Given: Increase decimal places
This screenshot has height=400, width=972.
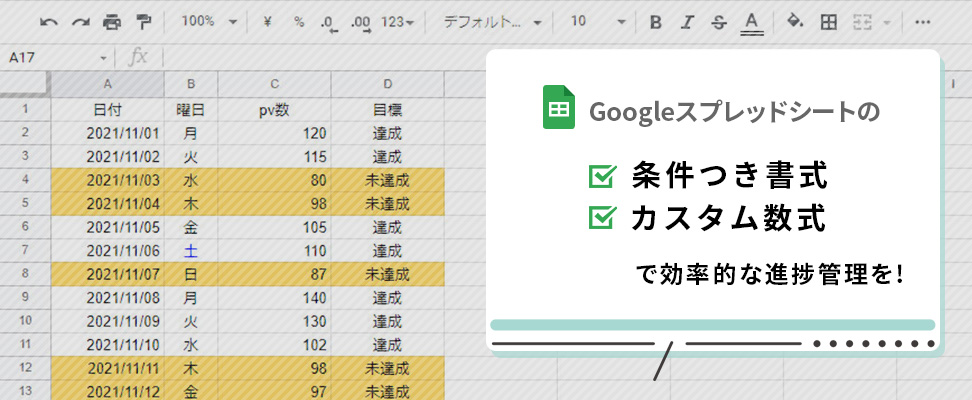Looking at the screenshot, I should [361, 23].
